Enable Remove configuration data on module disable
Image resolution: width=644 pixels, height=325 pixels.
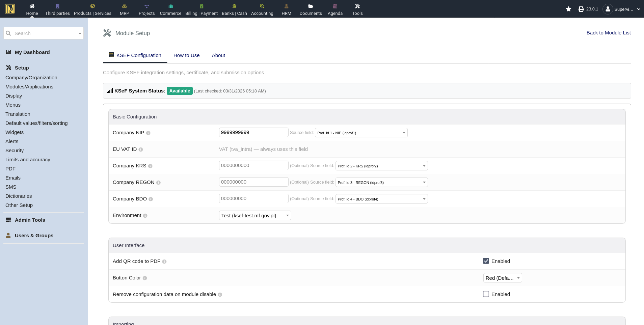tap(486, 294)
